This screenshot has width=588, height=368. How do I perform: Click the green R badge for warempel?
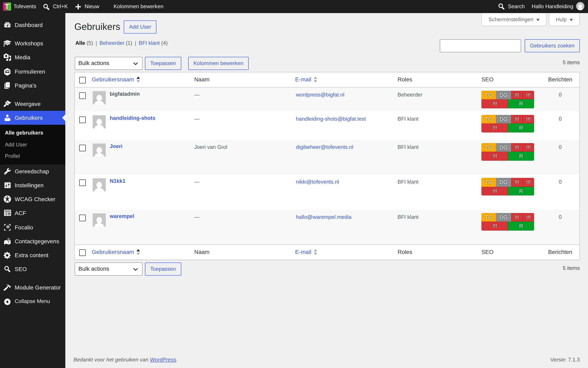(521, 226)
